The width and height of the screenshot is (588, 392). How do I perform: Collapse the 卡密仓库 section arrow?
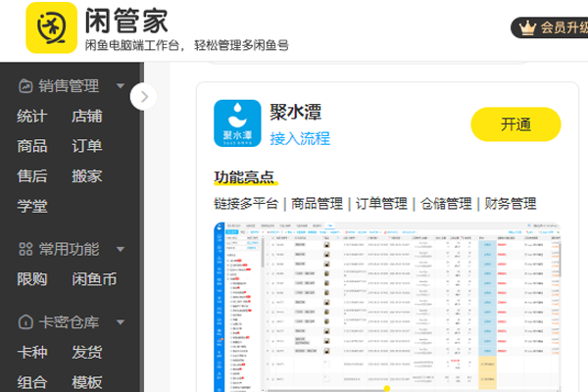tap(121, 321)
